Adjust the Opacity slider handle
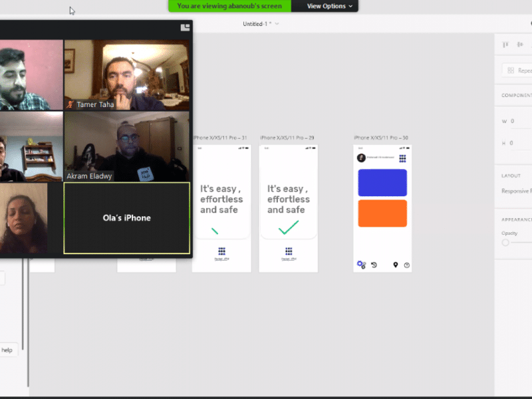 pos(505,242)
